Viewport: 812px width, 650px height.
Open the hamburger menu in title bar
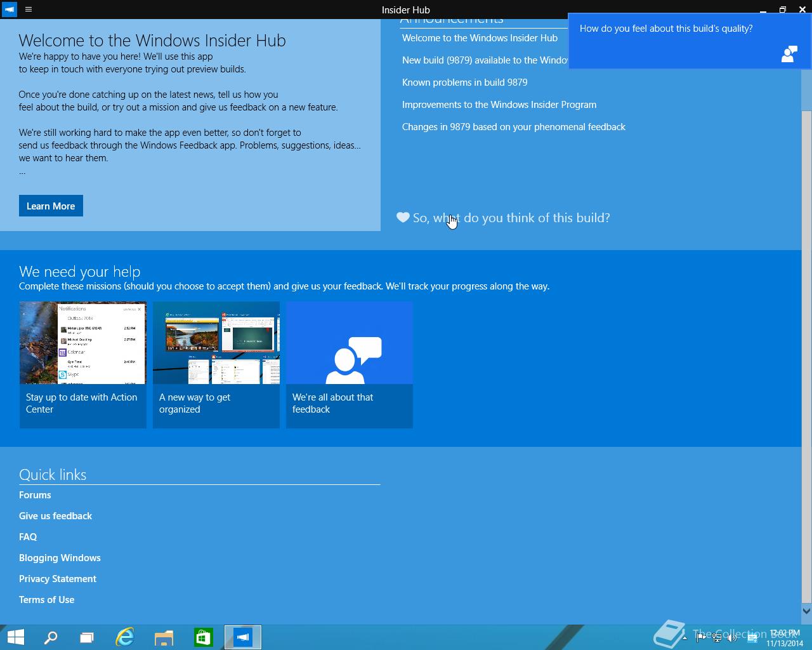[29, 10]
